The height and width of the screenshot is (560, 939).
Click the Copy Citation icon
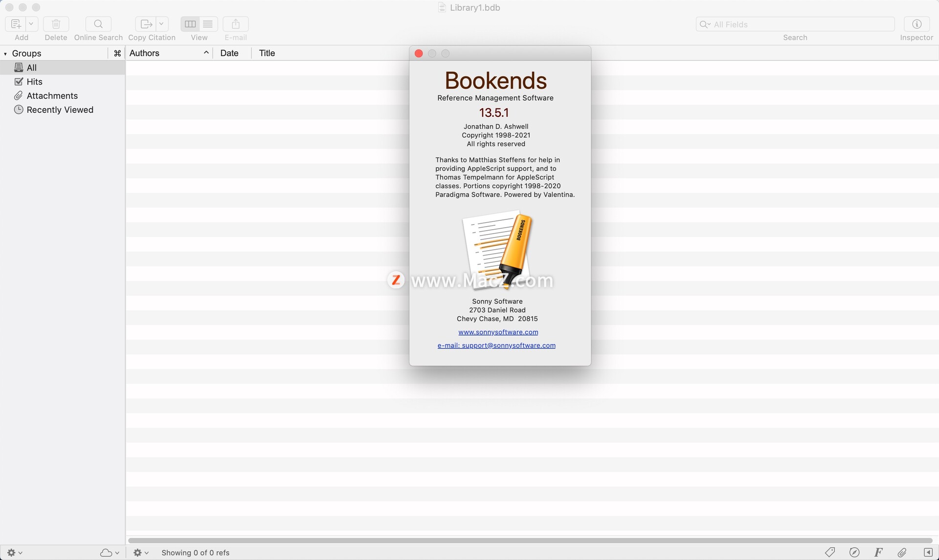click(x=146, y=24)
